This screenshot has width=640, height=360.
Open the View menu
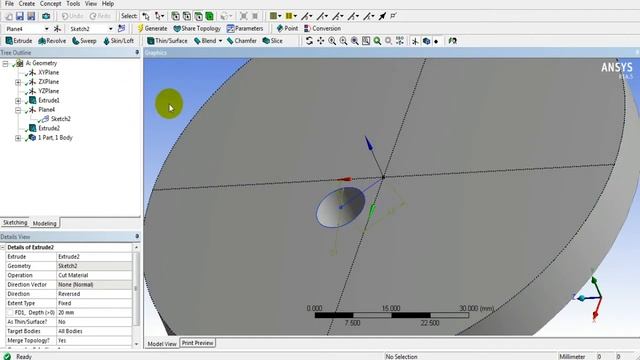tap(91, 4)
